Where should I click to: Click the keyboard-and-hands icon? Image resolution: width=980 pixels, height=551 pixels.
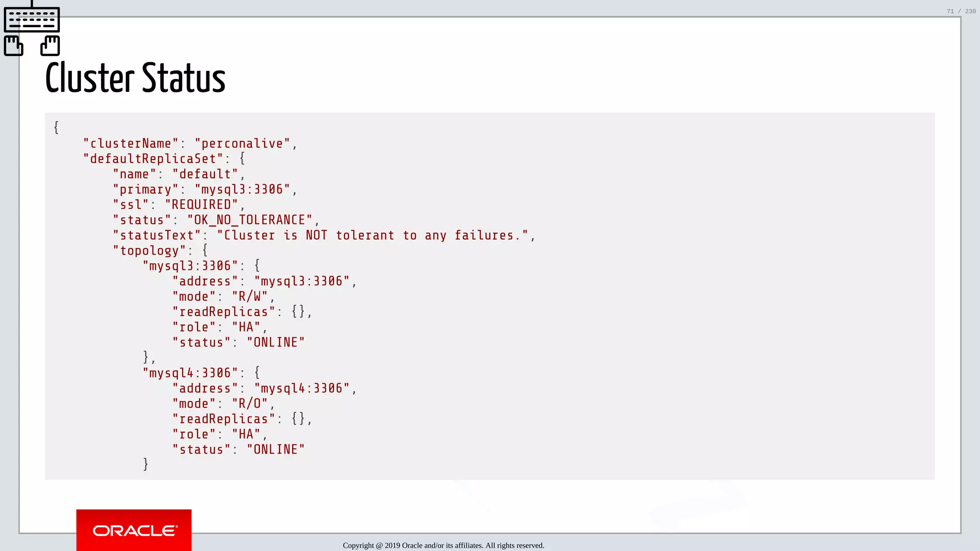click(32, 28)
